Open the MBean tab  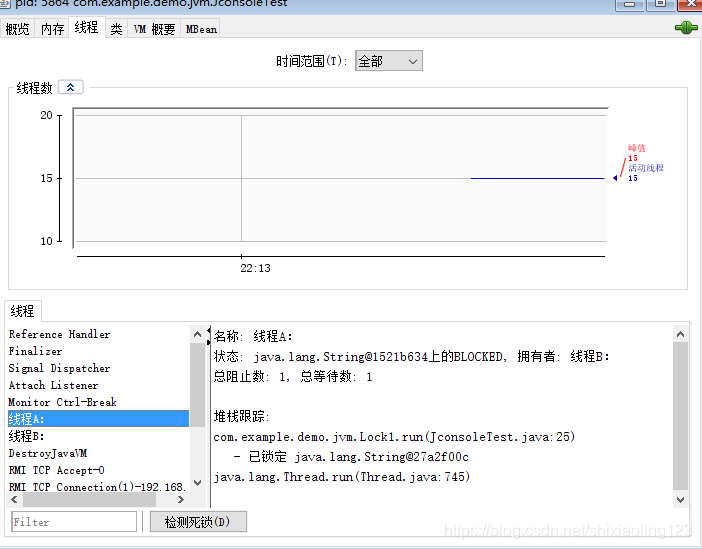(201, 29)
